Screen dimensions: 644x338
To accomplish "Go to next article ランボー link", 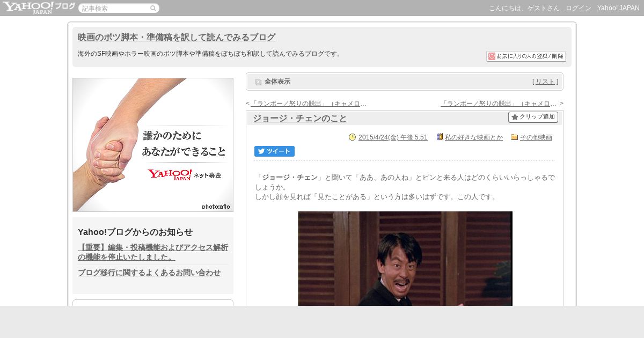I will (499, 104).
